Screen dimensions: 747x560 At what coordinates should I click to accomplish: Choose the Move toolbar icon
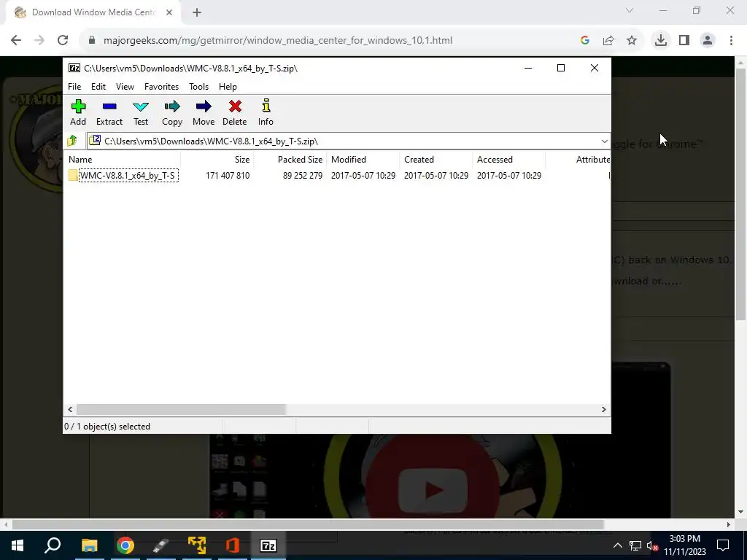point(204,112)
